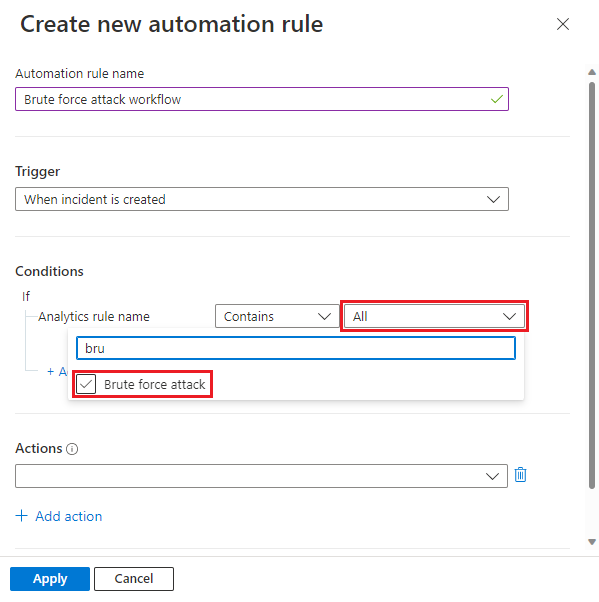Click the Apply button
Screen dimensions: 599x602
click(x=50, y=579)
